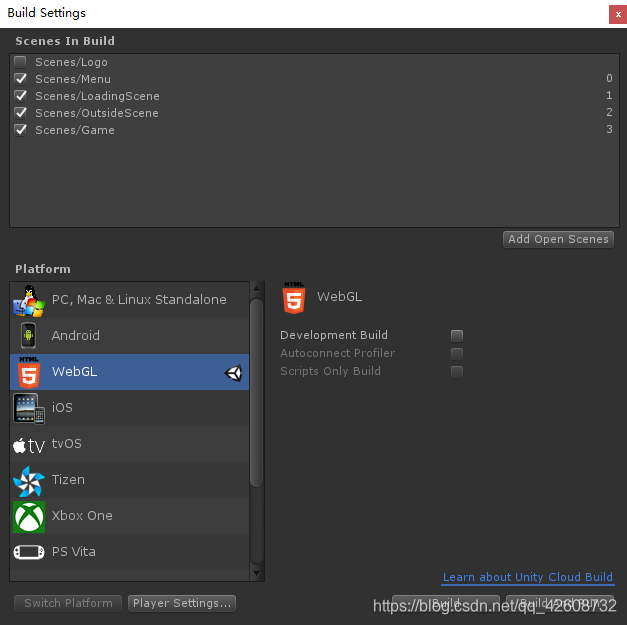Viewport: 627px width, 625px height.
Task: Click the Switch Platform button
Action: [68, 603]
